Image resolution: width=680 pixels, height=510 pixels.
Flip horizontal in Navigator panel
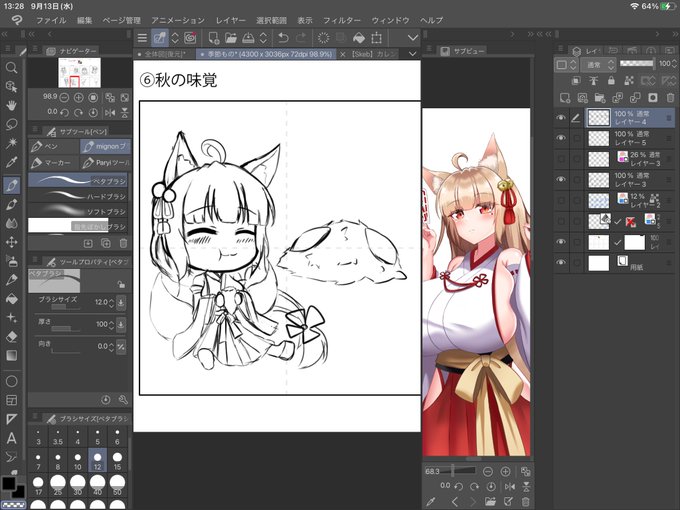point(110,113)
